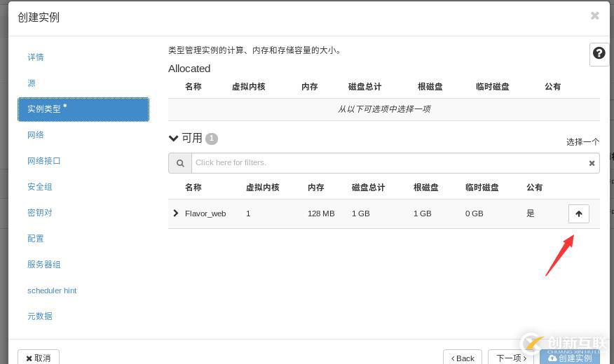Click the 名称 header in the Allocated table
The height and width of the screenshot is (364, 614).
click(193, 86)
